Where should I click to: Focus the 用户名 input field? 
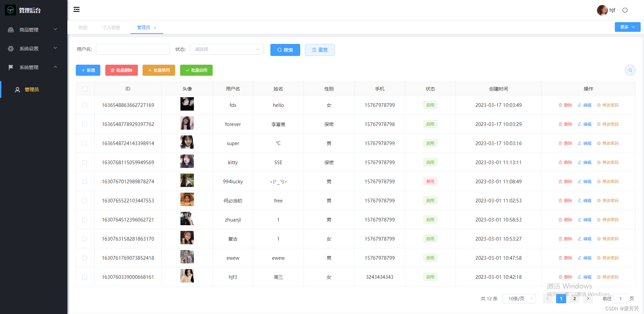point(133,49)
